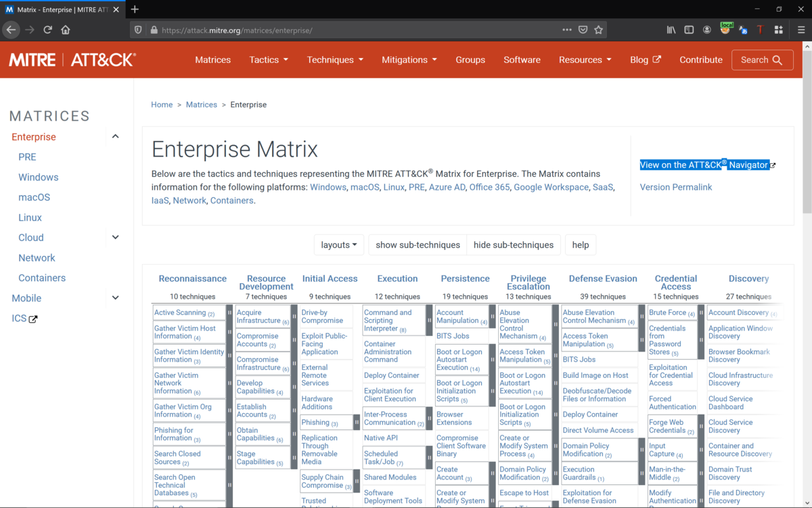Screen dimensions: 812x508
Task: Open Contribute in the top navigation
Action: [x=701, y=60]
